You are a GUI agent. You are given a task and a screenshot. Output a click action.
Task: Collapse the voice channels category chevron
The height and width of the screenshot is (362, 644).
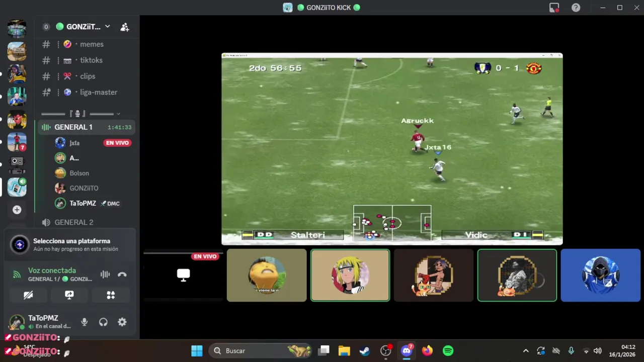tap(118, 114)
